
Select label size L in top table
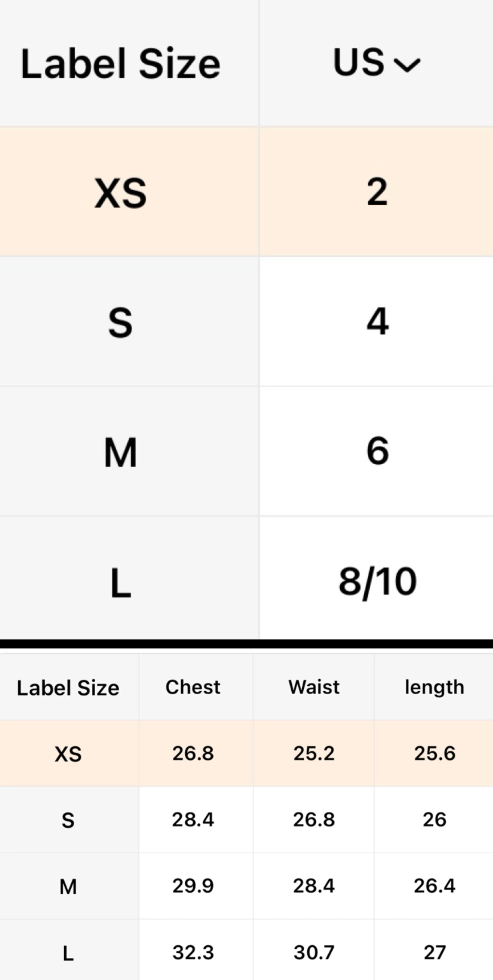[x=120, y=582]
